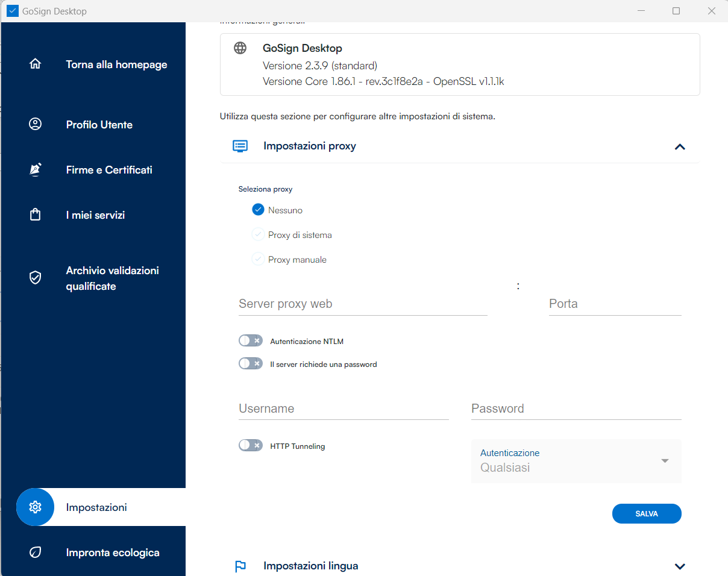Screen dimensions: 728x576
Task: Click the globe icon beside GoSign Desktop
Action: pos(240,48)
